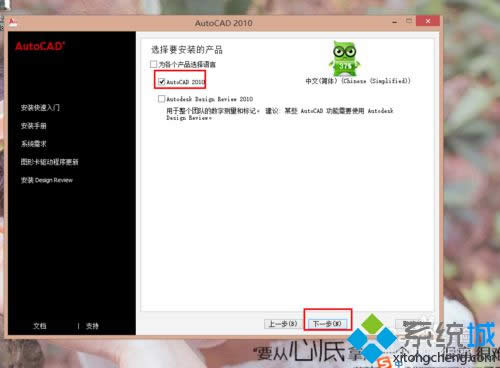Select 安装 Design Review in sidebar

point(46,180)
